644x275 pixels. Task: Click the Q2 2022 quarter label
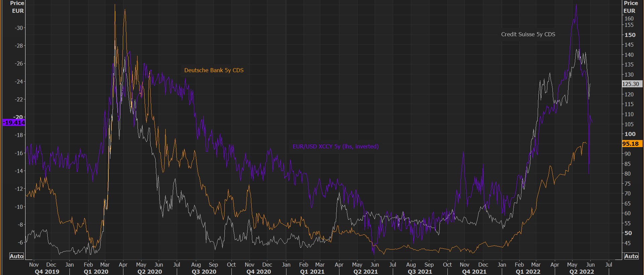coord(582,271)
